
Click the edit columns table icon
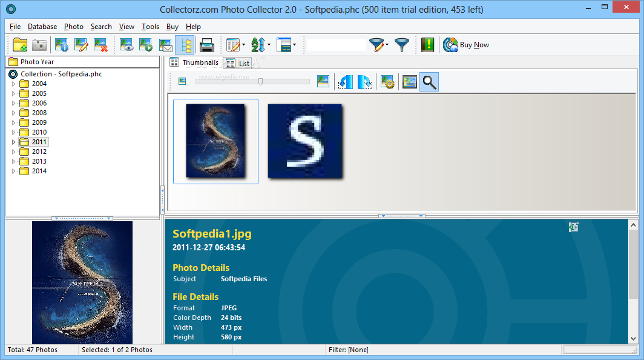click(233, 45)
